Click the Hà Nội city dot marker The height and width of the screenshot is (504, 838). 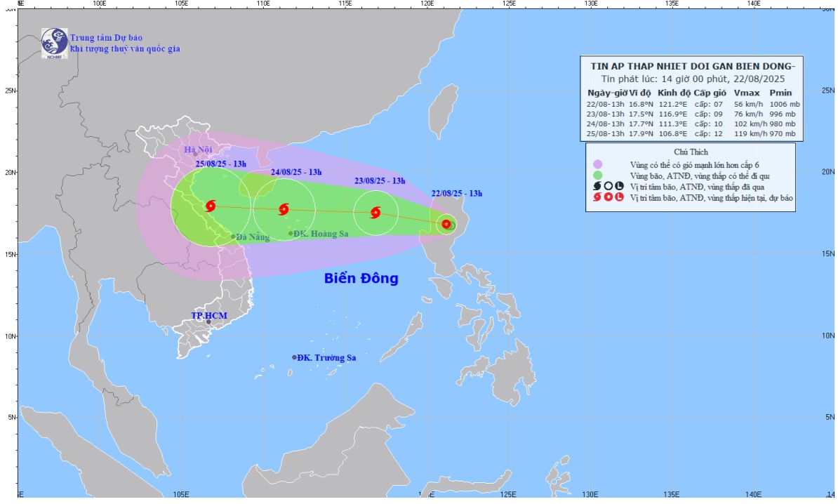pos(196,154)
